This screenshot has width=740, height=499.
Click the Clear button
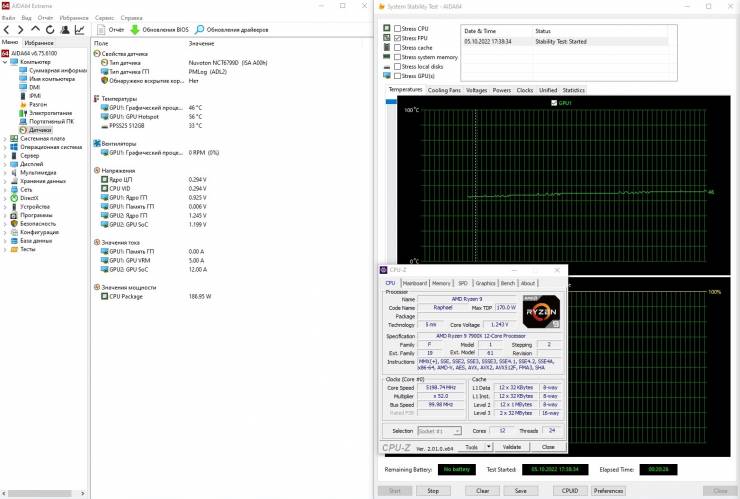(x=482, y=491)
